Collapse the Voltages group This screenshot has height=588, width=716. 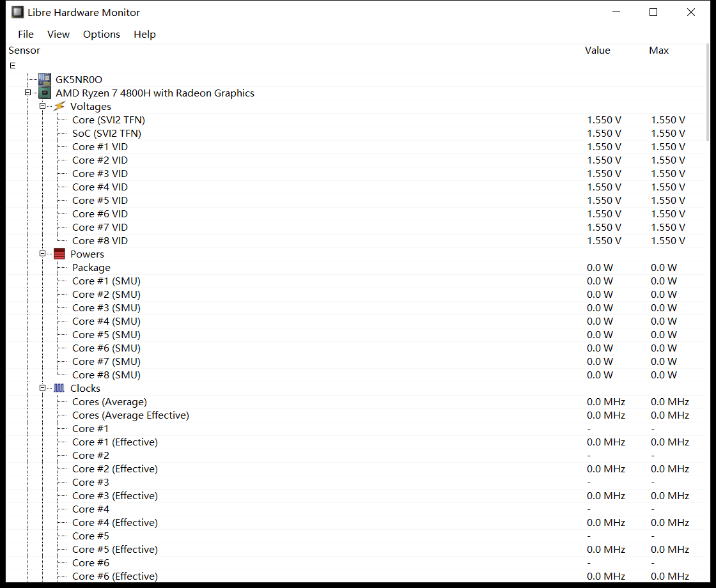[42, 106]
